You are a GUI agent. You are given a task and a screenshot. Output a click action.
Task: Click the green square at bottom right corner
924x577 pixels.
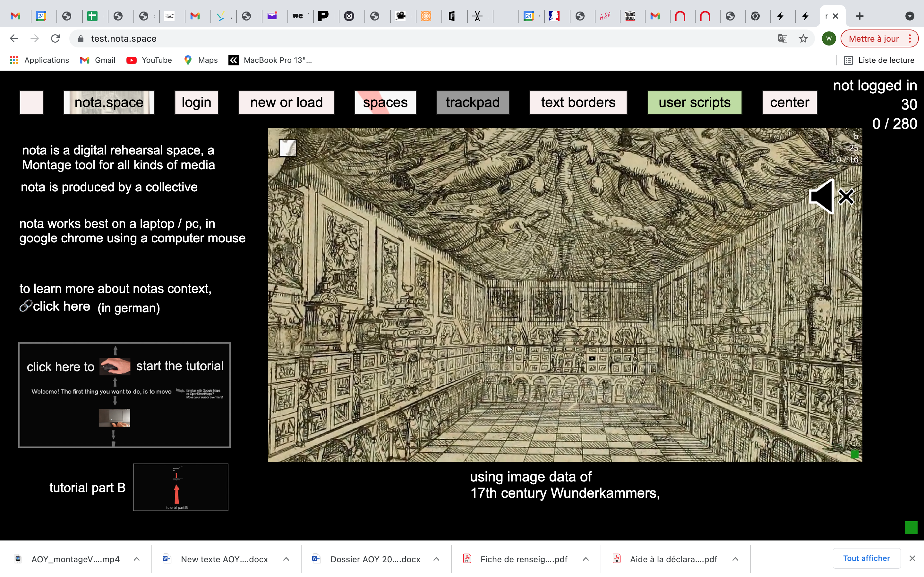(911, 527)
